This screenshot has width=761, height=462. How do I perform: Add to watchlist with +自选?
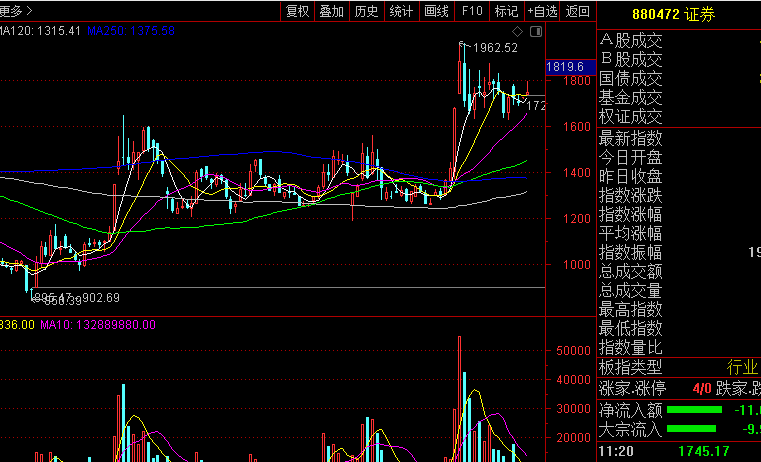click(x=542, y=11)
